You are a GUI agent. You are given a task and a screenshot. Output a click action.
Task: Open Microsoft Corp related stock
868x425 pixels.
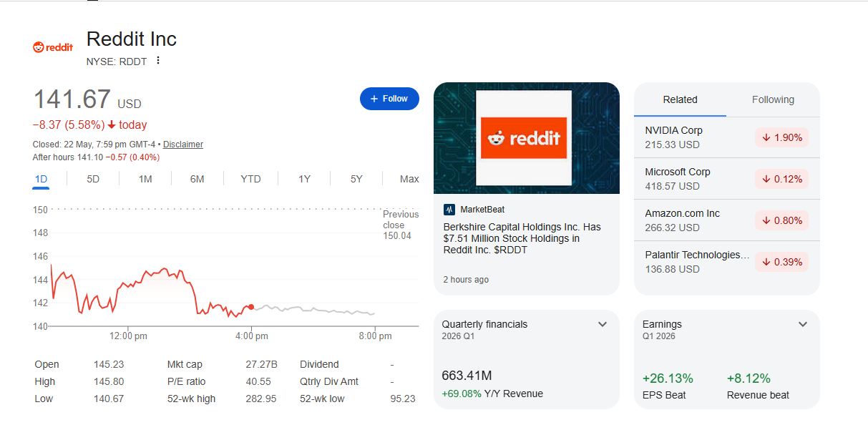727,179
